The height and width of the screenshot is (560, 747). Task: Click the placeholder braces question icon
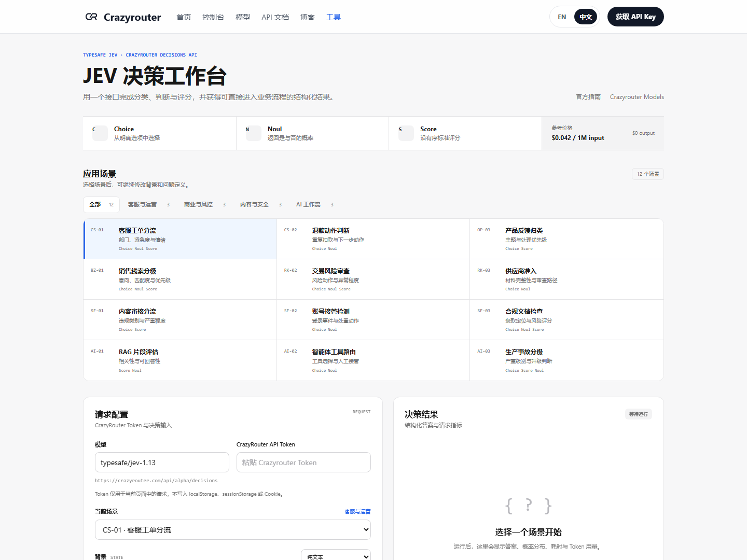coord(528,506)
